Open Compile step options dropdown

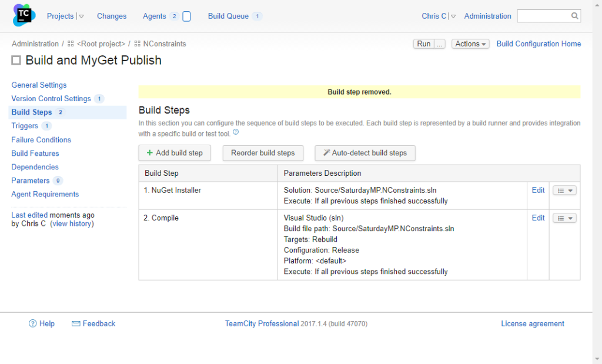[564, 218]
